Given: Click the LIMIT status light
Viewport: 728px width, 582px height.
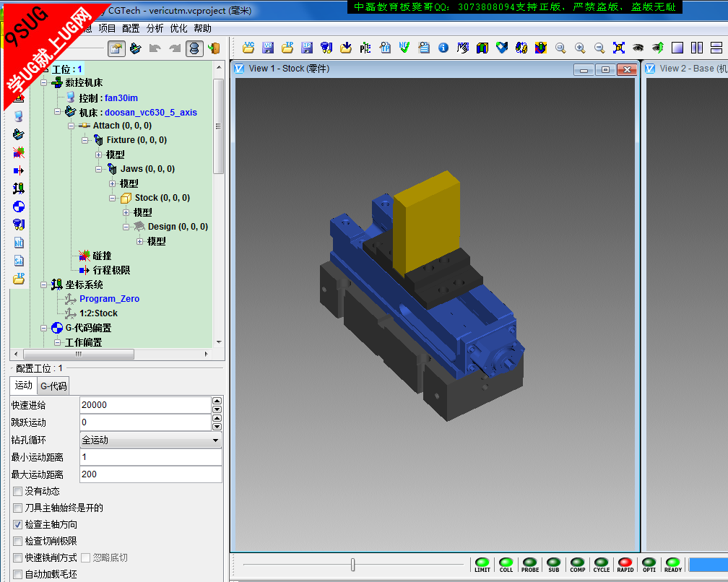Looking at the screenshot, I should pos(482,565).
